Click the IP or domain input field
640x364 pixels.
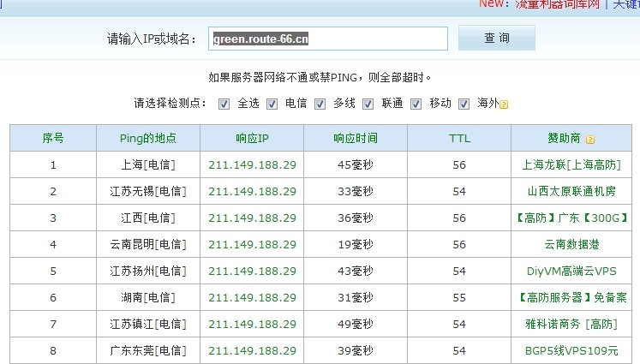(327, 39)
